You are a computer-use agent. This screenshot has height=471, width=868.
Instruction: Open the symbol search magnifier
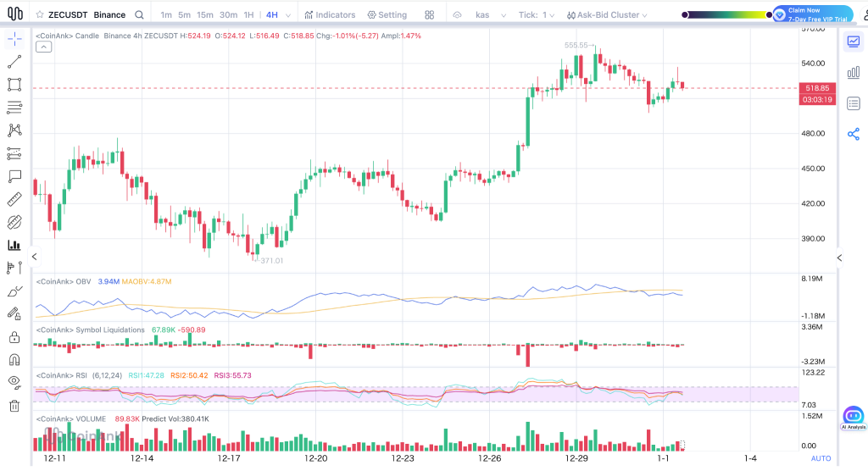[140, 15]
